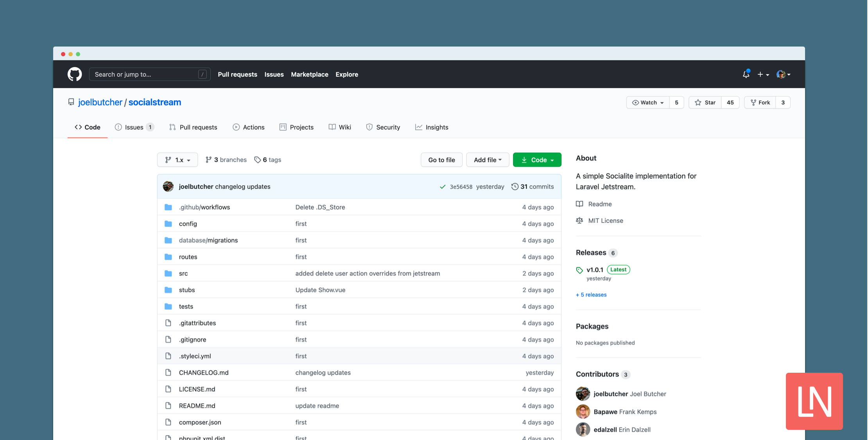Click the CHANGELOG.md file icon
This screenshot has height=440, width=868.
(168, 373)
